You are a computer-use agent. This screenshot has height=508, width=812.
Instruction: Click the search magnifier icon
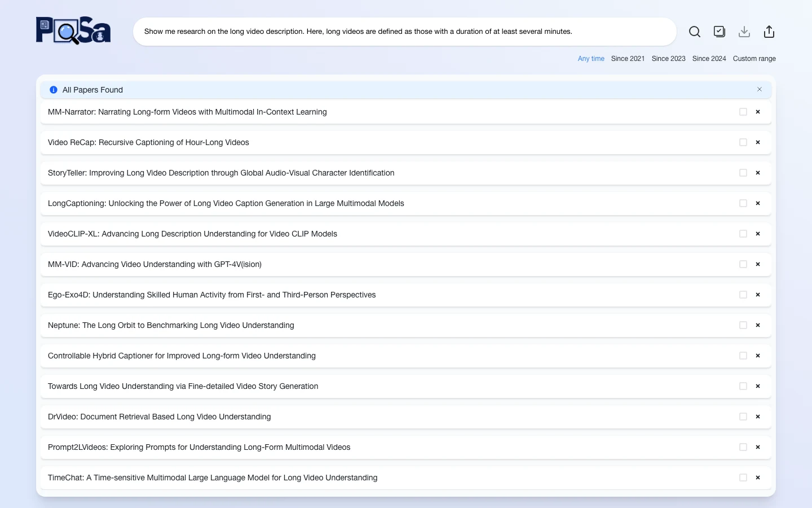695,32
